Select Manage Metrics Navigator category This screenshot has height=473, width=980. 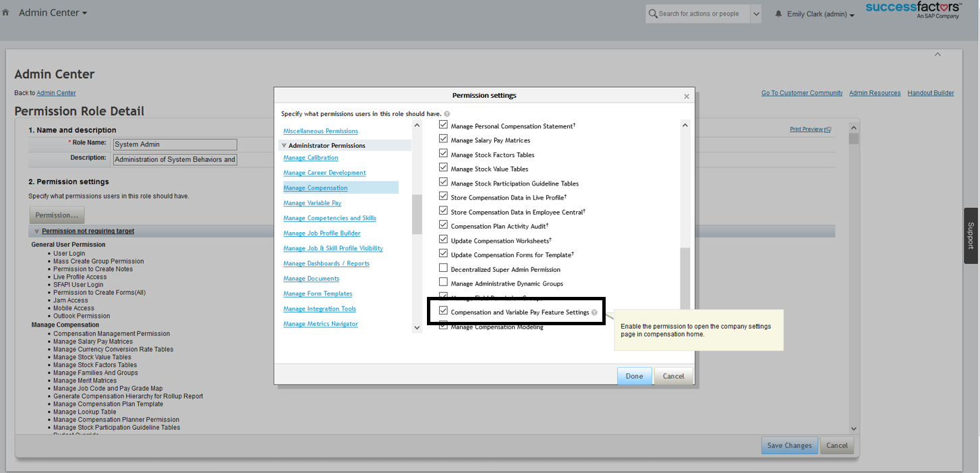320,324
